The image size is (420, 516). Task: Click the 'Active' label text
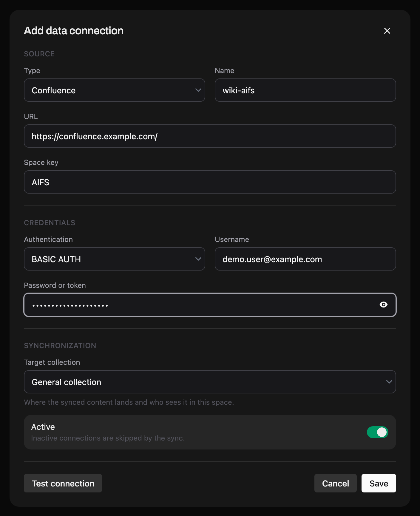tap(43, 427)
